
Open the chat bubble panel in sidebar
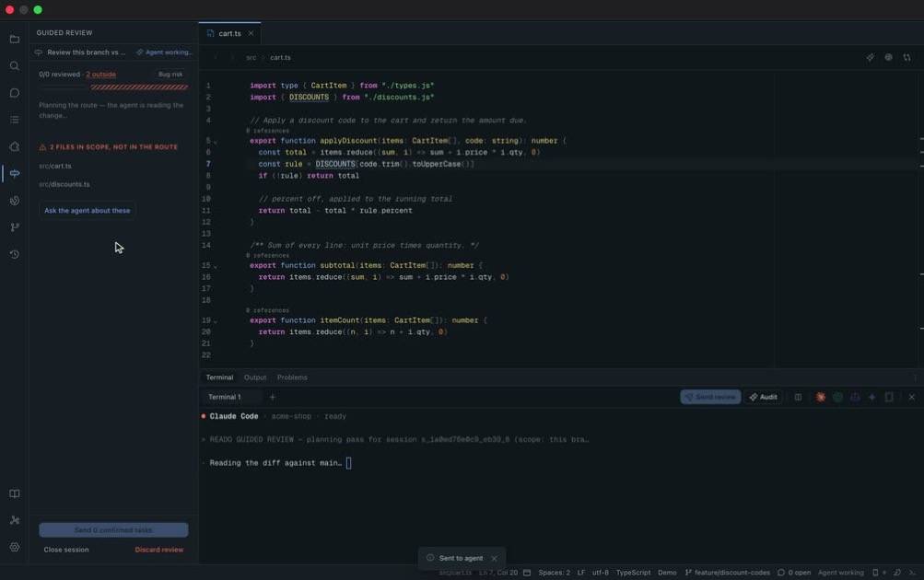15,93
